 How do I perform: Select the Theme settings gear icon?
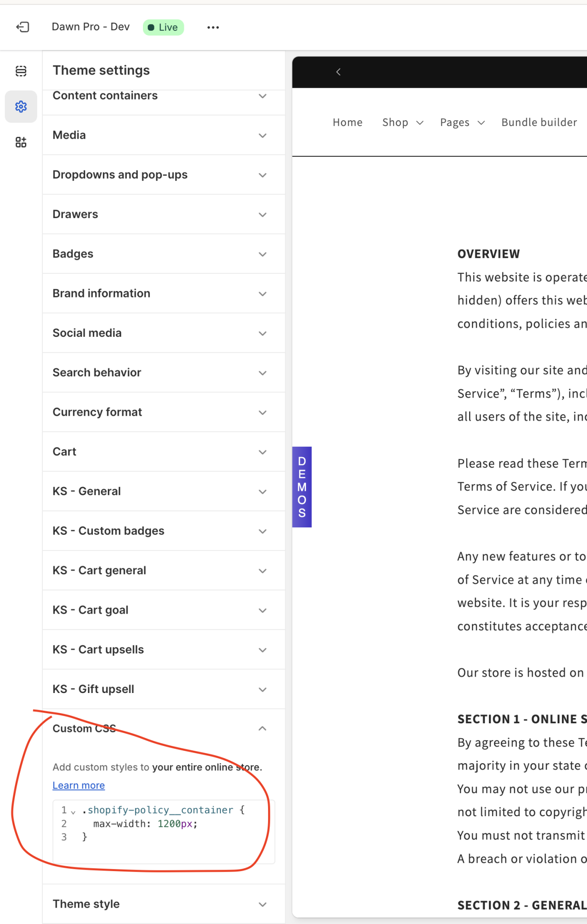tap(21, 106)
